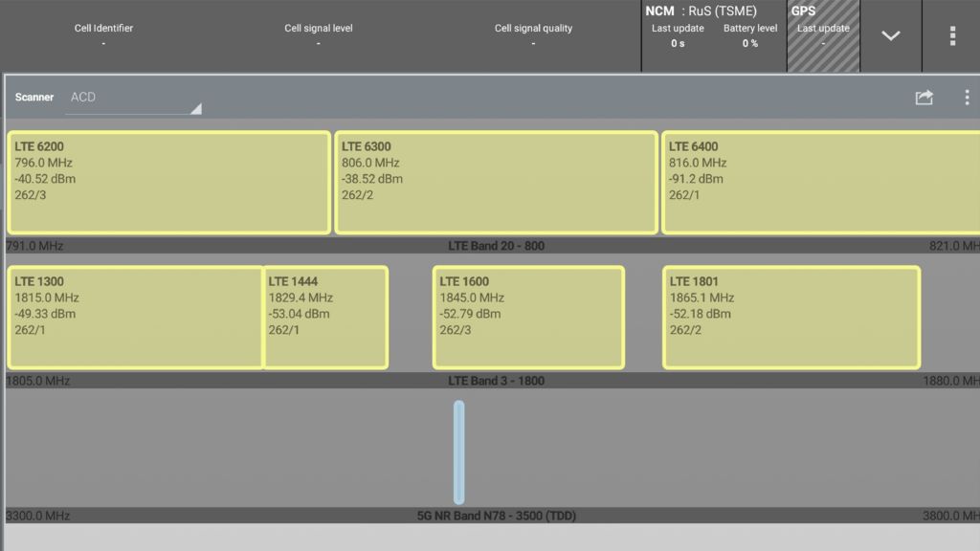Expand the status bar with the chevron arrow
Screen dimensions: 980x551
pyautogui.click(x=891, y=35)
